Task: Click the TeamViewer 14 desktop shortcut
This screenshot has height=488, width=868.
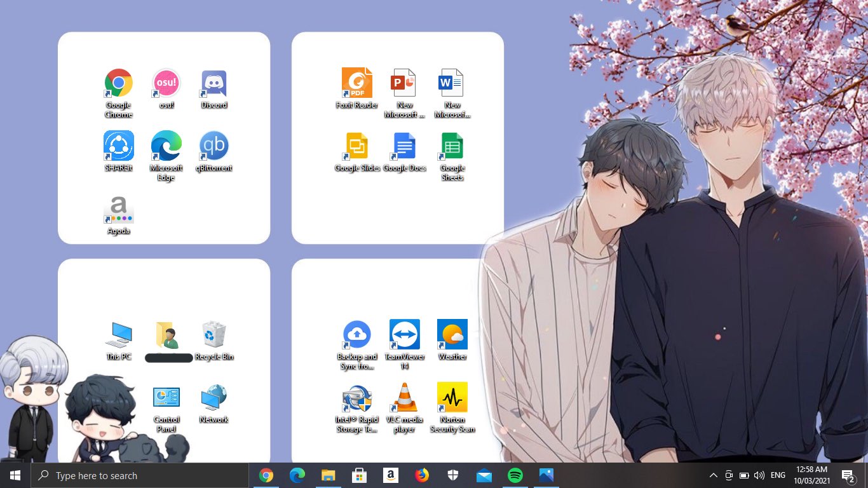Action: (x=405, y=344)
